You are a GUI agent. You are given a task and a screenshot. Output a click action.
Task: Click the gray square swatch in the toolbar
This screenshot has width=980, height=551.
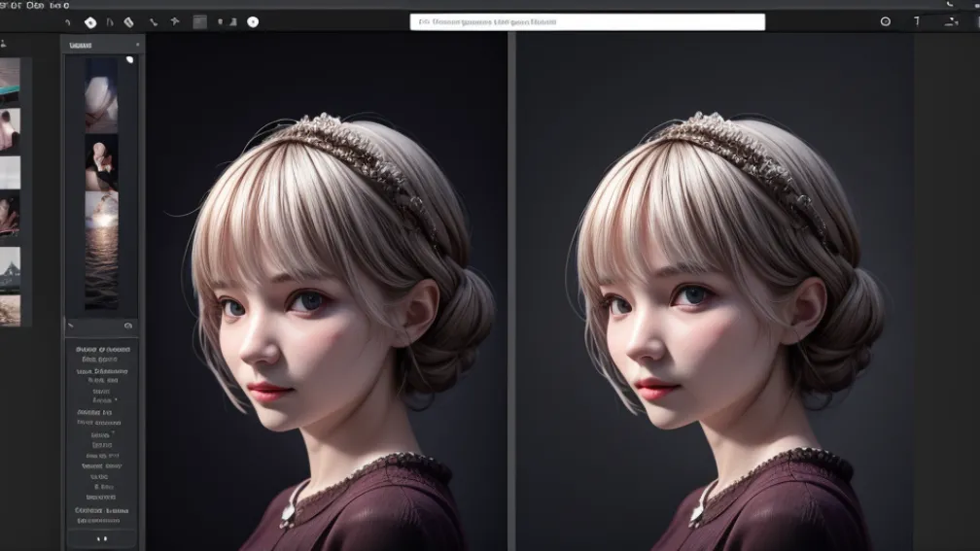click(199, 21)
